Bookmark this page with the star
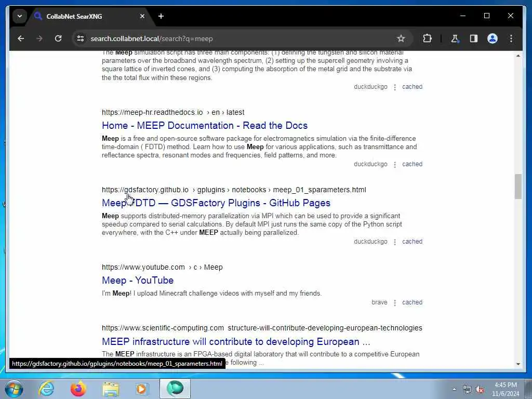Image resolution: width=532 pixels, height=399 pixels. click(x=401, y=38)
